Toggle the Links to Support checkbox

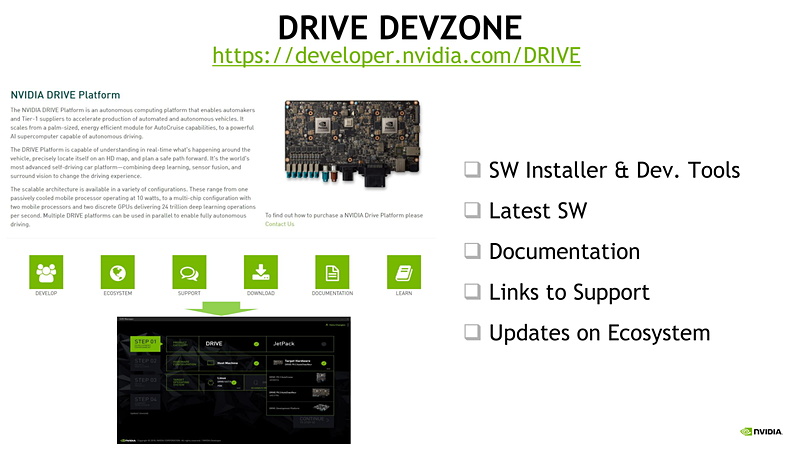pyautogui.click(x=472, y=291)
